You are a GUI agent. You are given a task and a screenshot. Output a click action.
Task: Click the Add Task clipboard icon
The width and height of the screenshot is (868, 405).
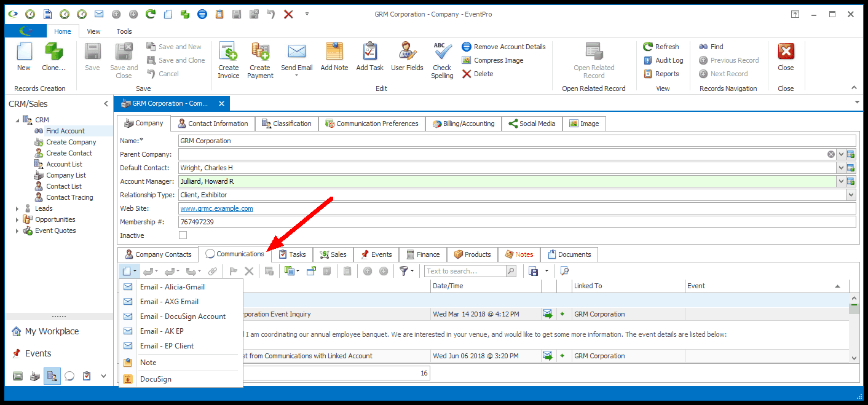click(x=369, y=51)
